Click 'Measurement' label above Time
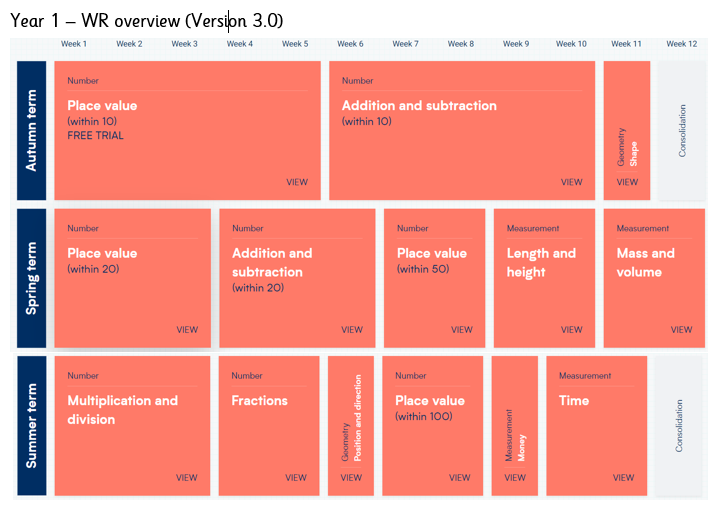This screenshot has height=511, width=718. pyautogui.click(x=585, y=376)
